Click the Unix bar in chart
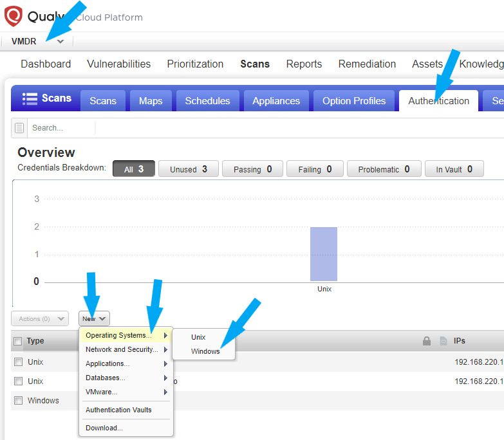The height and width of the screenshot is (440, 504). click(324, 254)
